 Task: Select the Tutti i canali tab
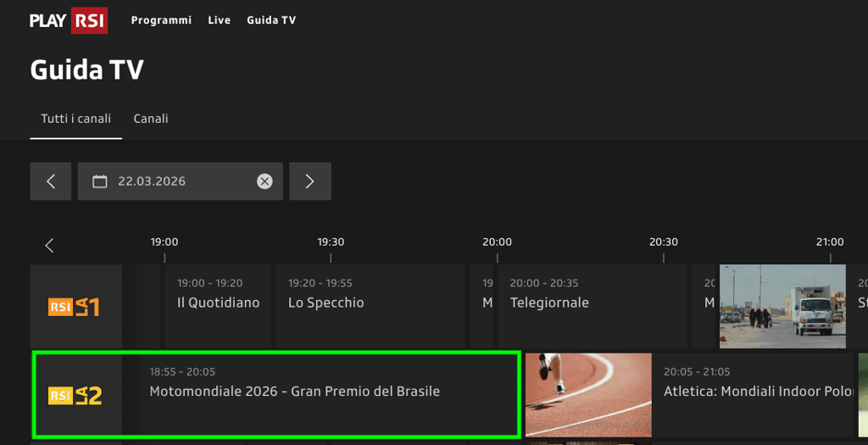(x=75, y=119)
